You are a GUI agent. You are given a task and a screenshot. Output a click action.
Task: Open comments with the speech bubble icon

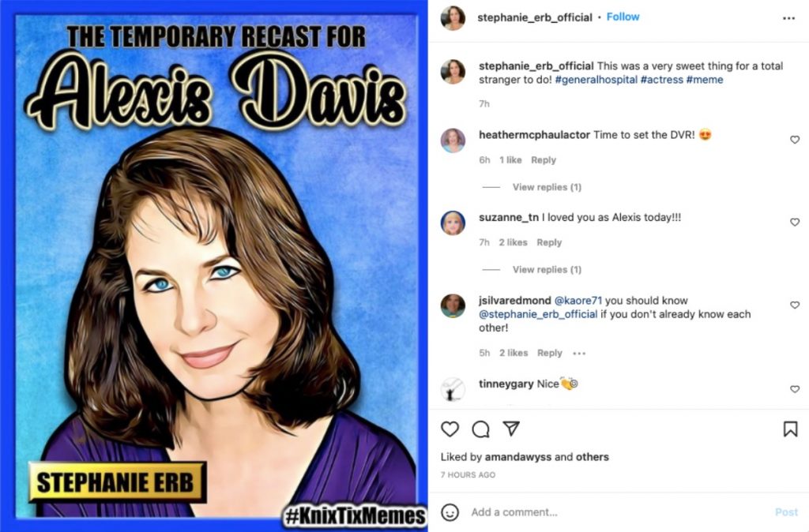coord(481,429)
